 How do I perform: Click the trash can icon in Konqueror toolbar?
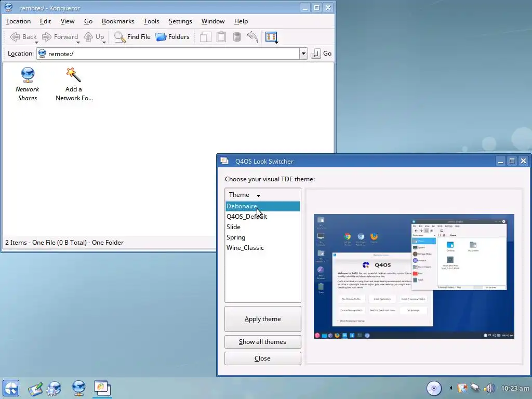[237, 37]
